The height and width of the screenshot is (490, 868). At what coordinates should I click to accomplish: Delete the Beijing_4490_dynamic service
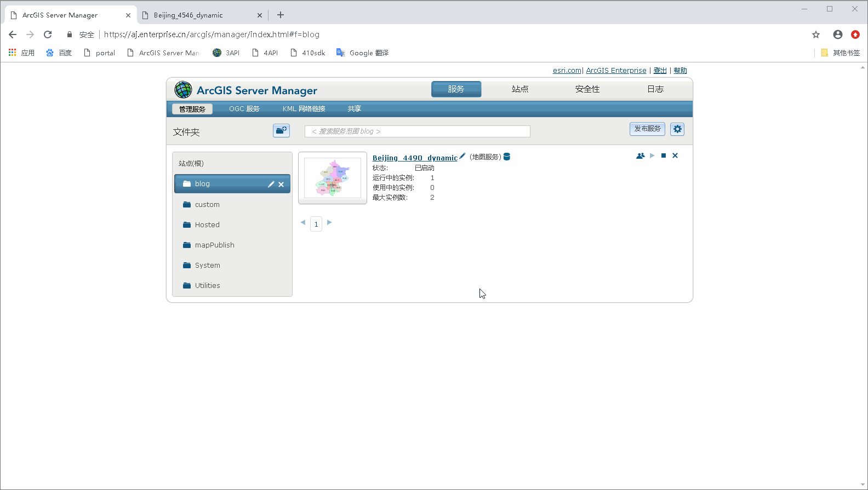pyautogui.click(x=675, y=155)
